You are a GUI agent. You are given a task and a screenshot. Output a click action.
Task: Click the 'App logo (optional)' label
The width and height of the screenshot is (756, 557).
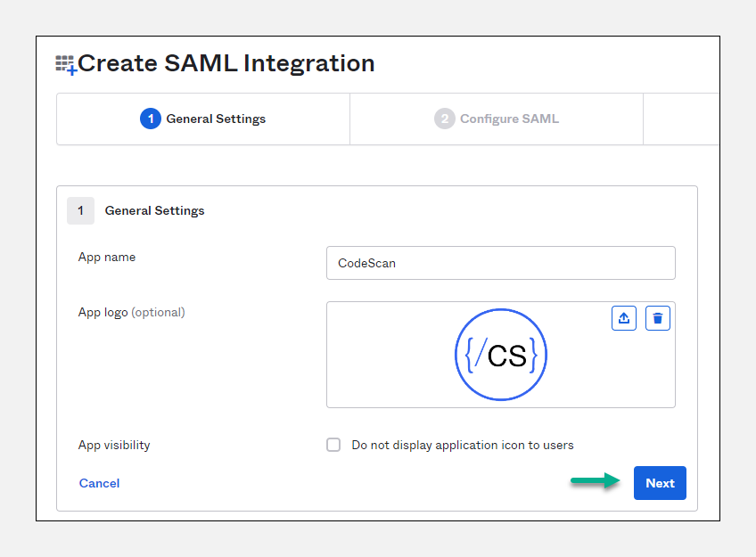click(131, 312)
